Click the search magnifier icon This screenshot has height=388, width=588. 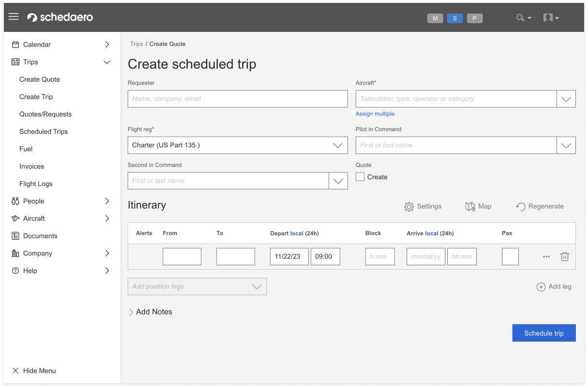coord(521,18)
